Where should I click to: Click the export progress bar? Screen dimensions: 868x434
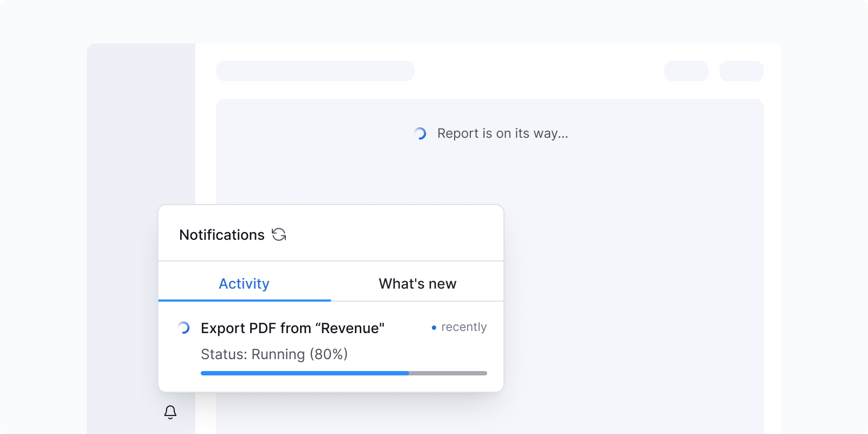pos(344,373)
